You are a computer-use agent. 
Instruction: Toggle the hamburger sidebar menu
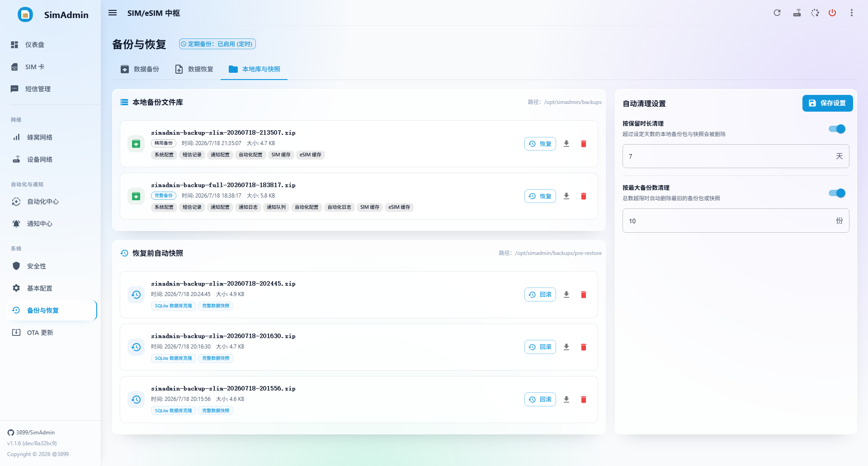(113, 13)
